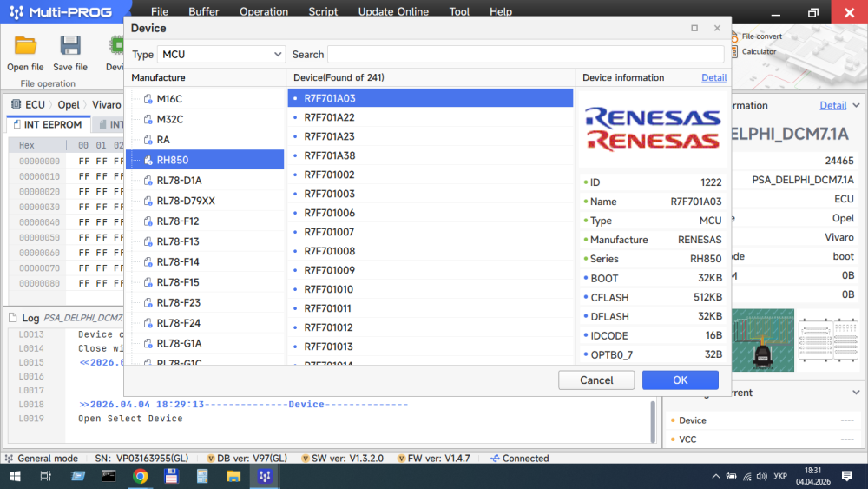Screen dimensions: 868x489
Task: Open File Explorer from the taskbar
Action: click(x=233, y=476)
